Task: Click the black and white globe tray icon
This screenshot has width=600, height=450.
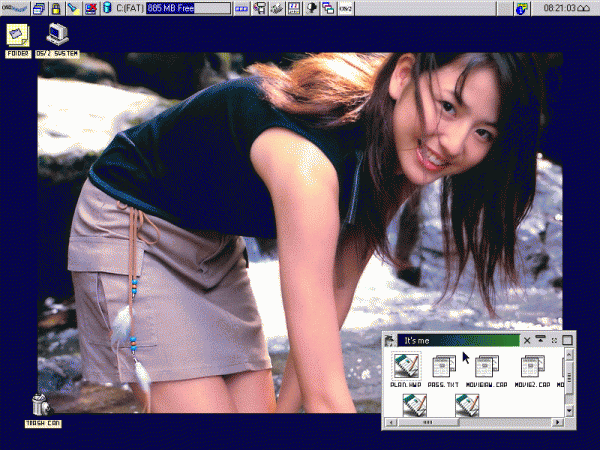Action: tap(311, 8)
